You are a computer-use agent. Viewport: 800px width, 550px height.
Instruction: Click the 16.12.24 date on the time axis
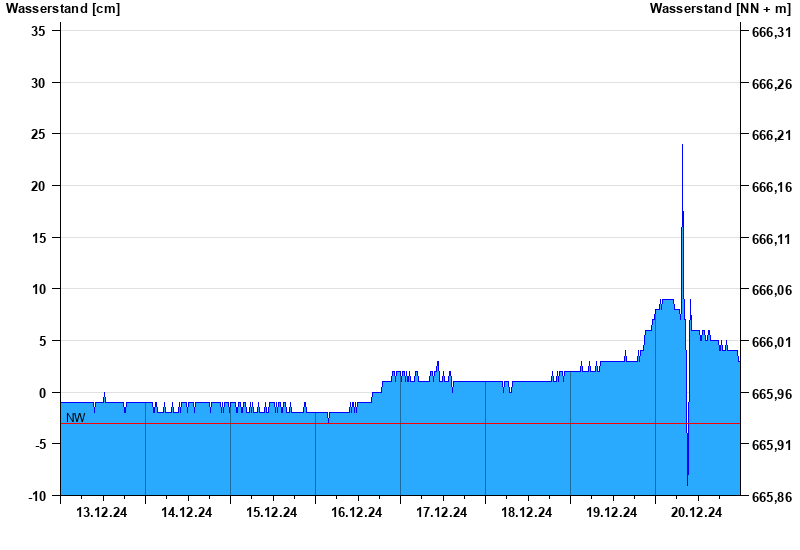357,513
